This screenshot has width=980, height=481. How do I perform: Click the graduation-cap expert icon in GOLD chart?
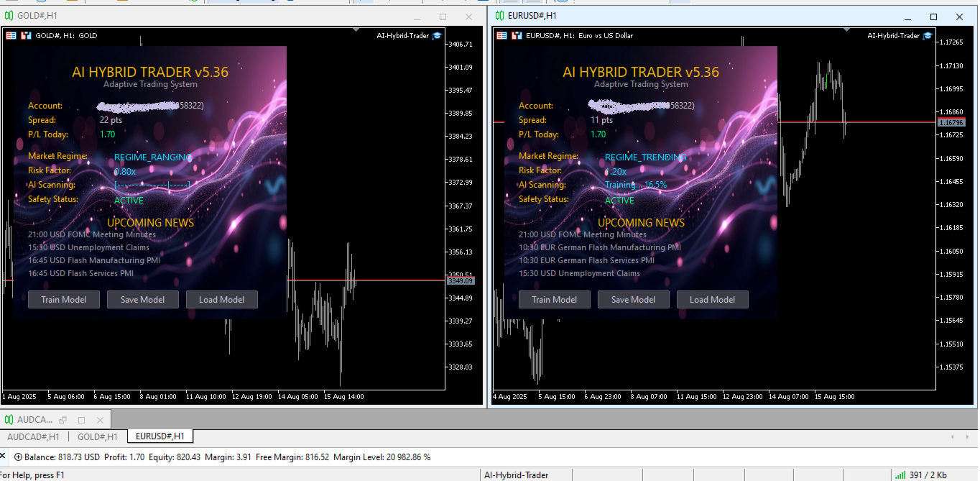click(x=437, y=35)
